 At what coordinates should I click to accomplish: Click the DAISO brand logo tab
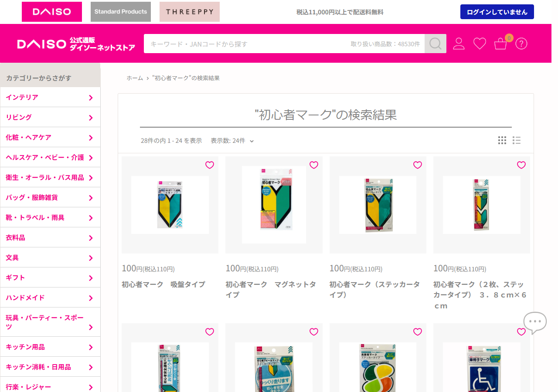coord(52,12)
